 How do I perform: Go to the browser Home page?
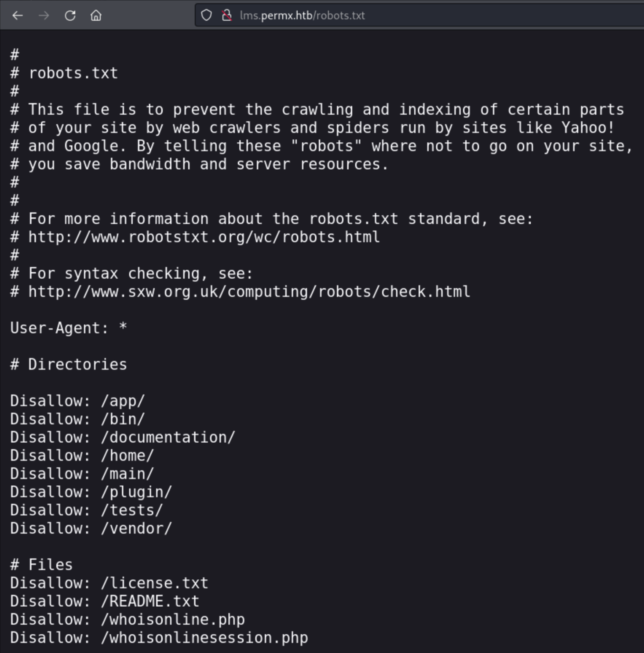(96, 15)
